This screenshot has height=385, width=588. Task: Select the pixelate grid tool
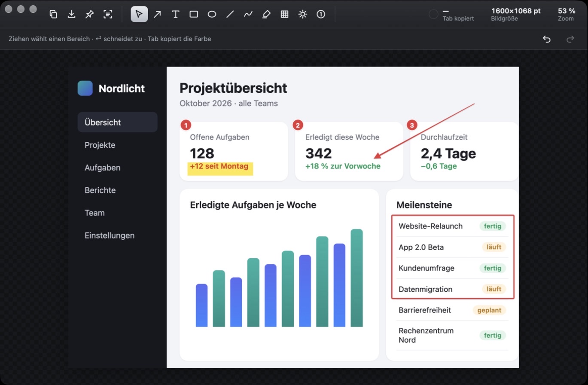[x=284, y=14]
